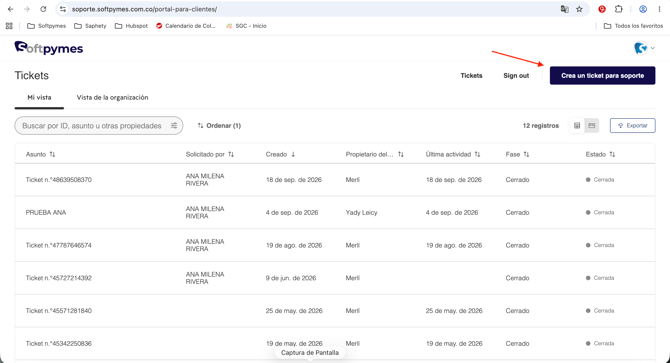This screenshot has width=670, height=363.
Task: Open the Softpymes bookmark folder
Action: [47, 26]
